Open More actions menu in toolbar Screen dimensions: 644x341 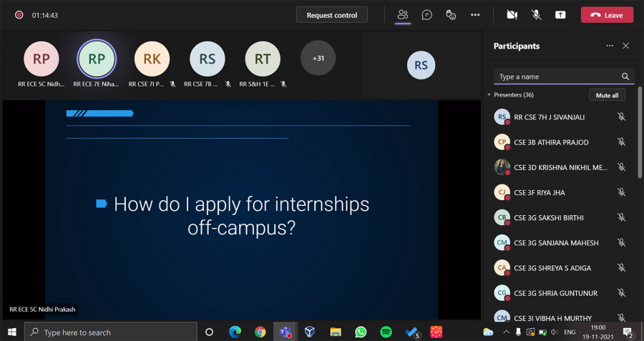point(475,15)
